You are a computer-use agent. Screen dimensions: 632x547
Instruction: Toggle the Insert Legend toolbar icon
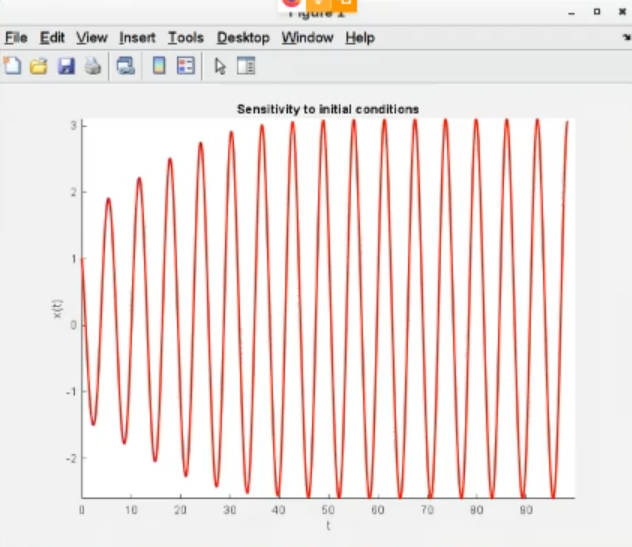click(x=185, y=67)
